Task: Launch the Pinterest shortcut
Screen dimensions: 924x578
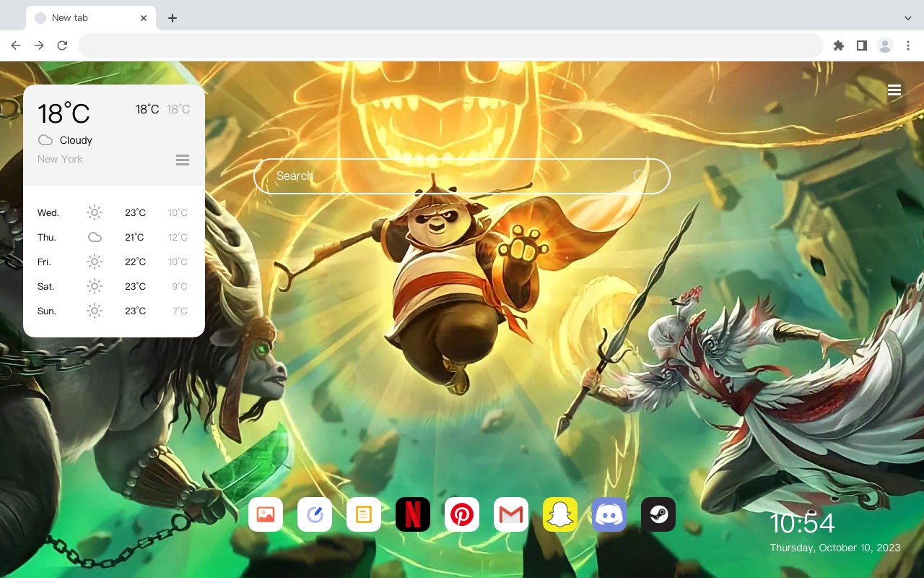Action: coord(462,514)
